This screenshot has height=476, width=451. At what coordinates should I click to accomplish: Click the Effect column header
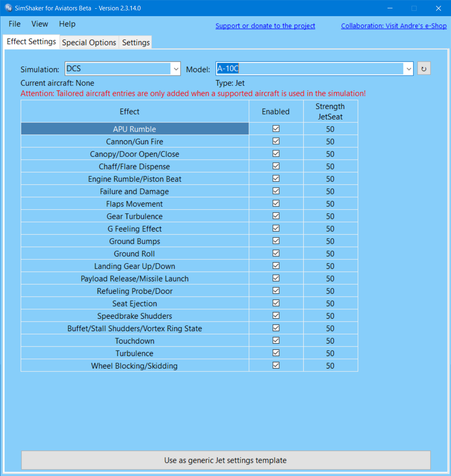pos(135,111)
